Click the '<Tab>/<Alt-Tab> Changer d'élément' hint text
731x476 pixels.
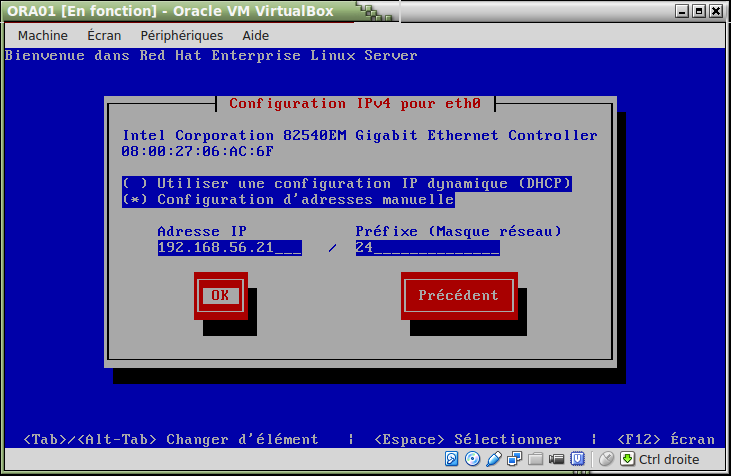[x=171, y=440]
